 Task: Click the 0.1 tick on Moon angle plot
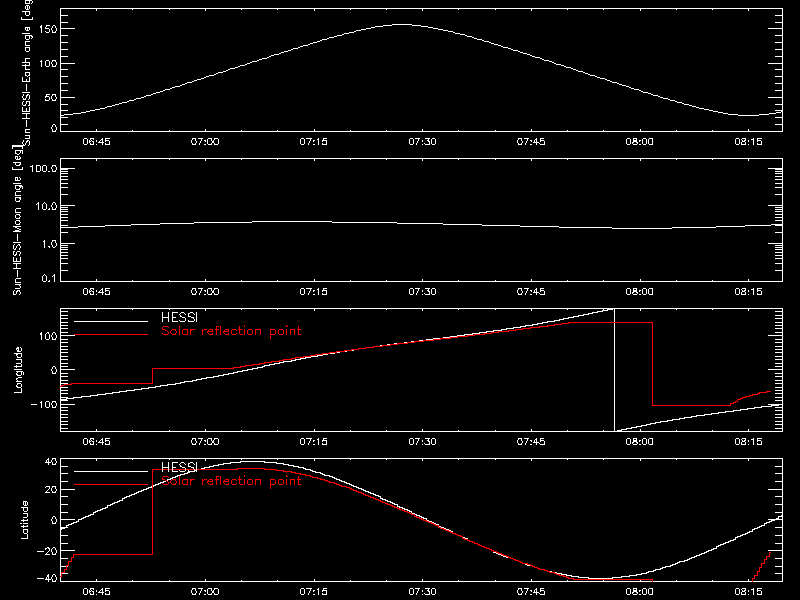(x=49, y=278)
